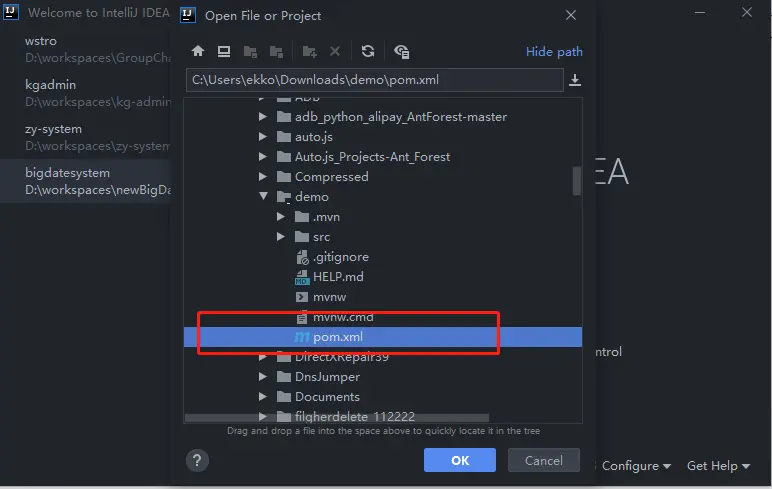Image resolution: width=772 pixels, height=489 pixels.
Task: Jump to Desktop directory icon
Action: click(224, 51)
